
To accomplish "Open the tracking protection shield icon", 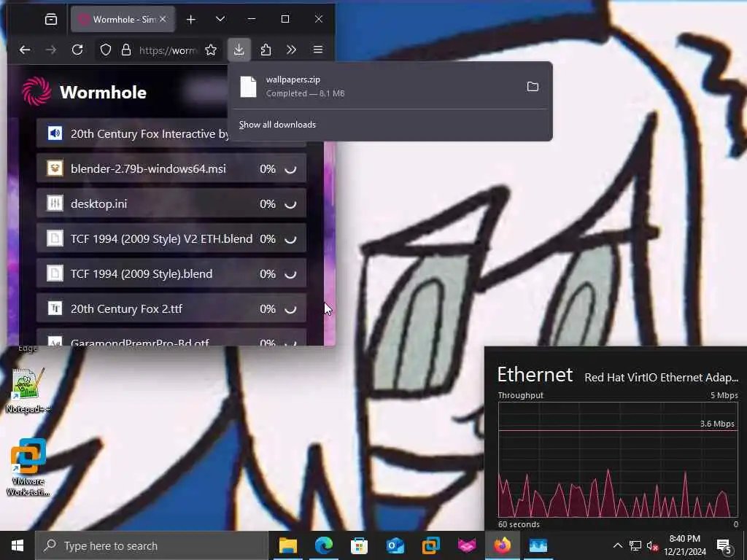I will tap(105, 50).
